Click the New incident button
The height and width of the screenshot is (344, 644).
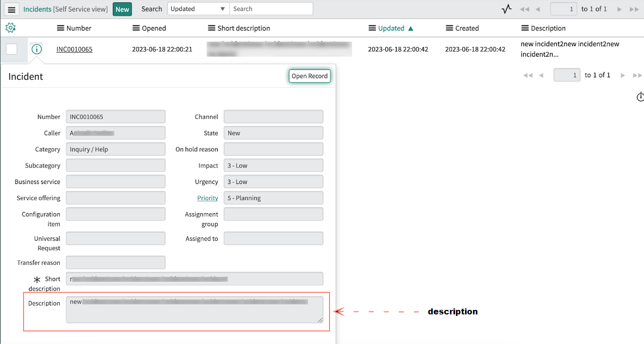122,9
